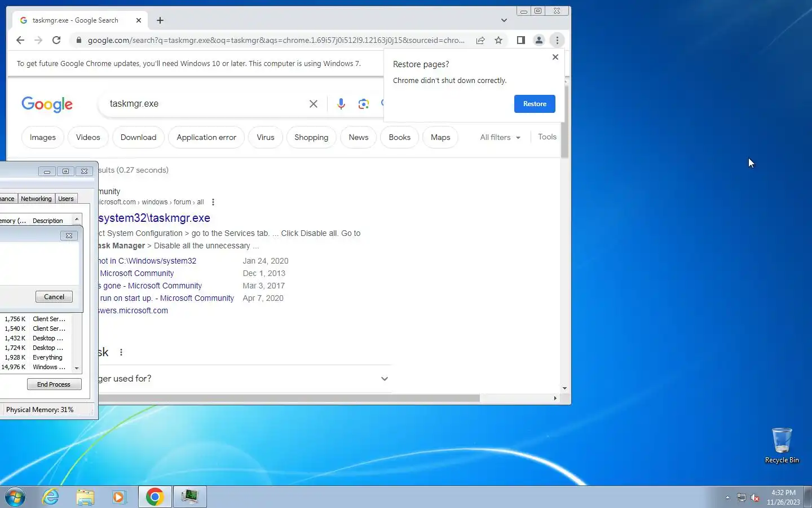
Task: Go back using the Chrome back arrow
Action: coord(20,40)
